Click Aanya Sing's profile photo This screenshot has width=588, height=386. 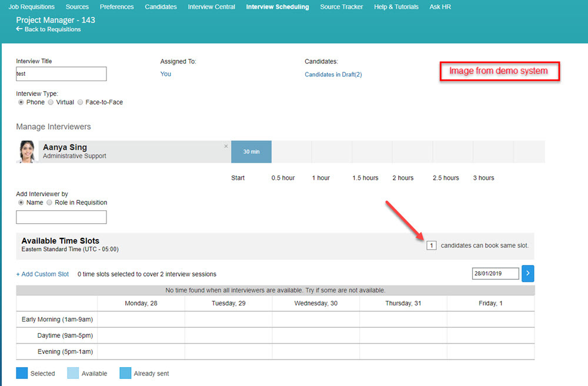tap(27, 152)
